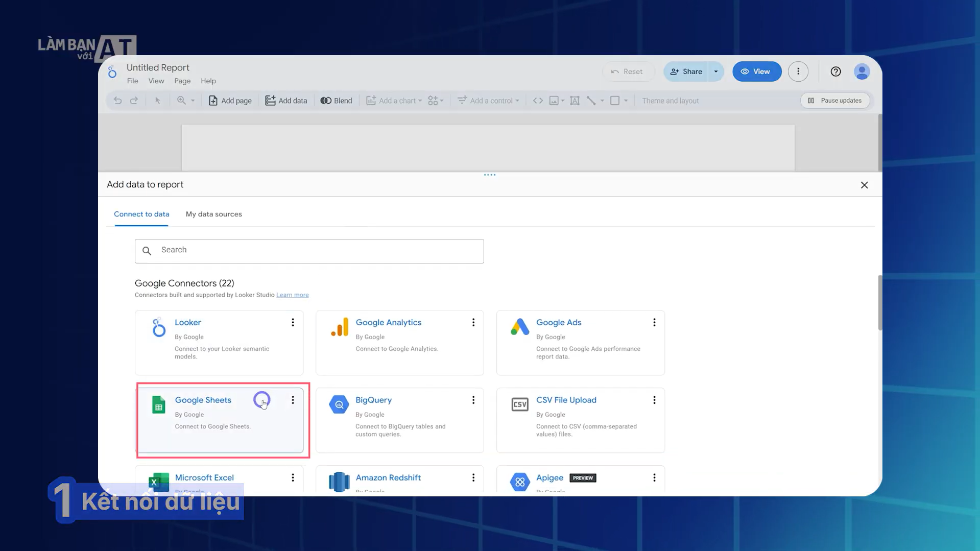The image size is (980, 551).
Task: Click the Pause updates button
Action: [835, 101]
